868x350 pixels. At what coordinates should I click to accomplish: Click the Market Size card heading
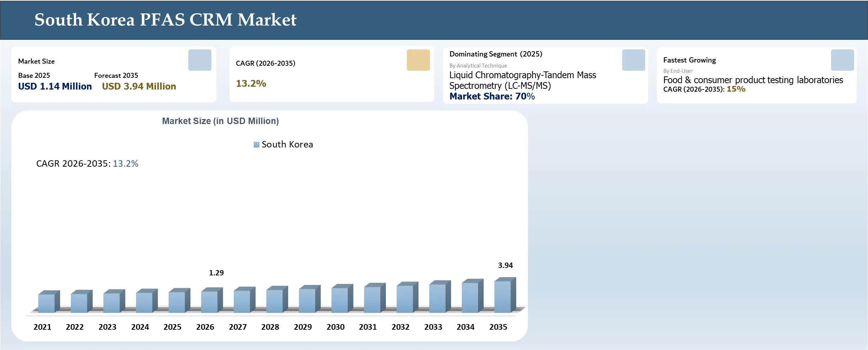pos(36,61)
